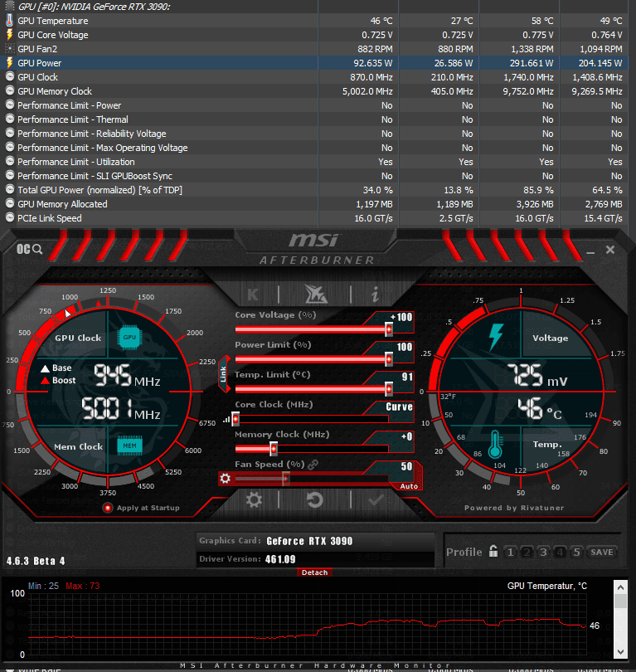The height and width of the screenshot is (672, 636).
Task: Select Total GPU Power (normalized) row
Action: point(315,190)
